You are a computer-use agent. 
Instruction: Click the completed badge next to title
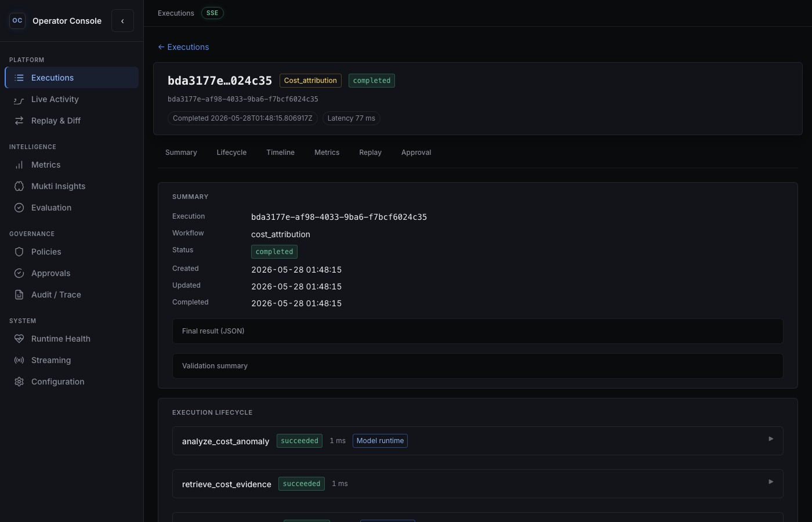click(372, 81)
